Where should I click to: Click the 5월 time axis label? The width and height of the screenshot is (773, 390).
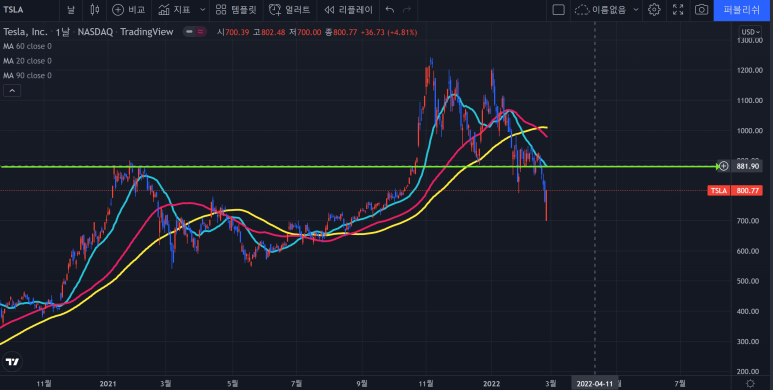click(233, 383)
